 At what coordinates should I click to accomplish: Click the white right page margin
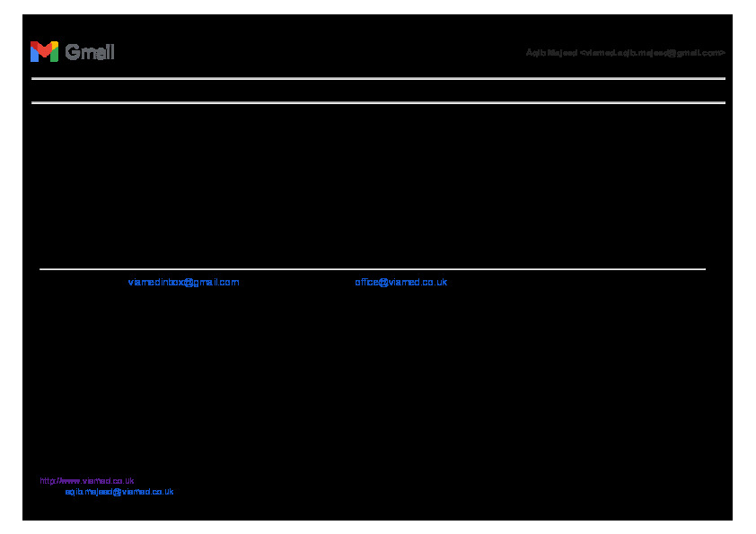point(744,269)
